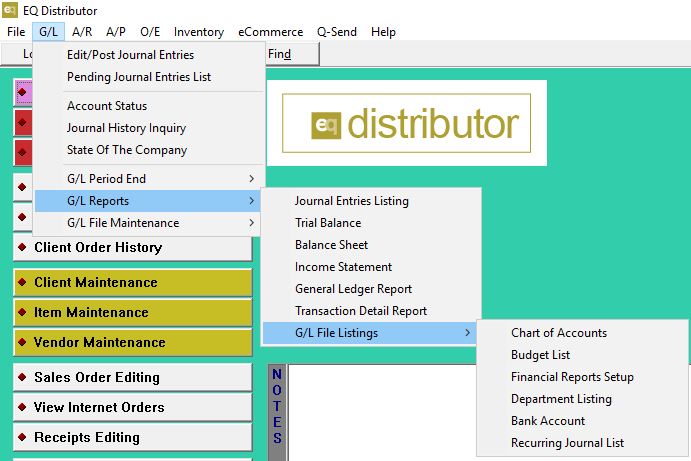691x461 pixels.
Task: Click the pink button with dotted border
Action: tap(23, 93)
